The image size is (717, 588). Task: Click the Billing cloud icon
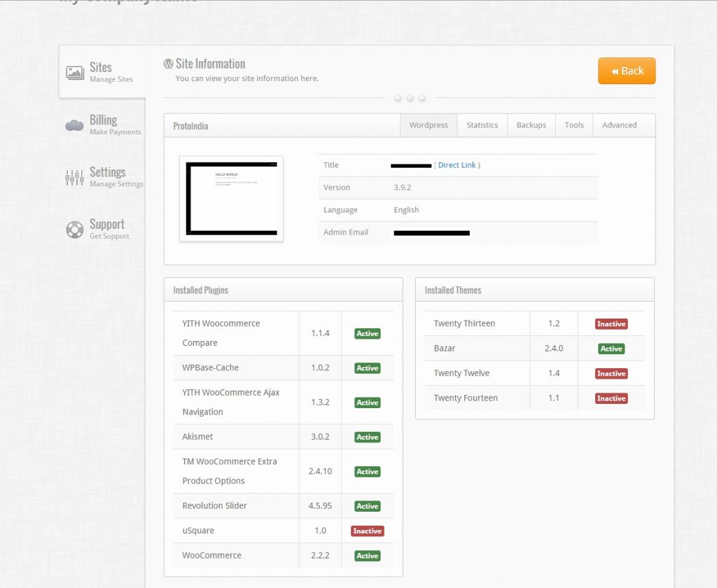click(74, 125)
